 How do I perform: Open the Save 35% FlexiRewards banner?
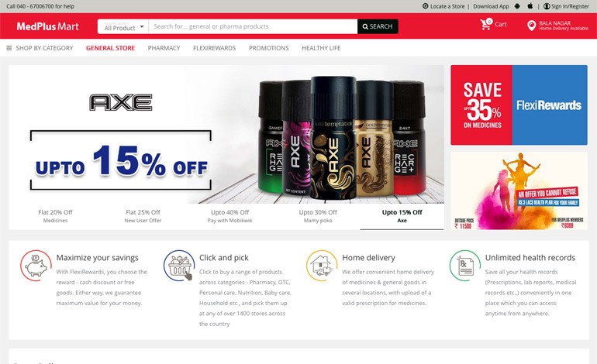click(519, 105)
